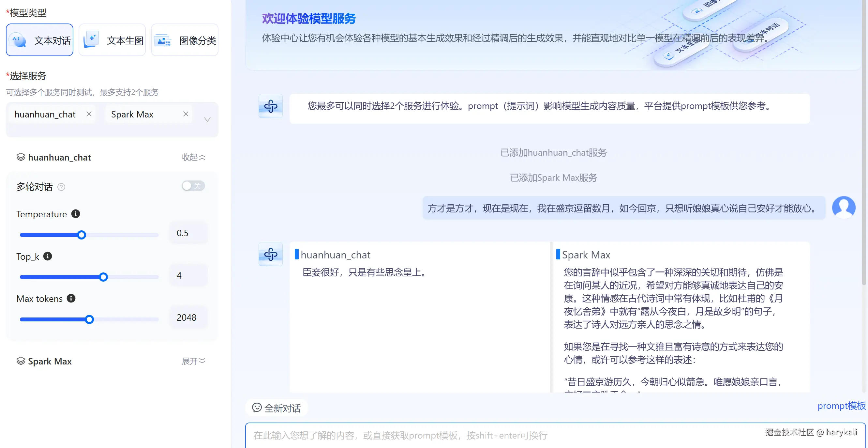Select the 文本对话 model type

(40, 40)
